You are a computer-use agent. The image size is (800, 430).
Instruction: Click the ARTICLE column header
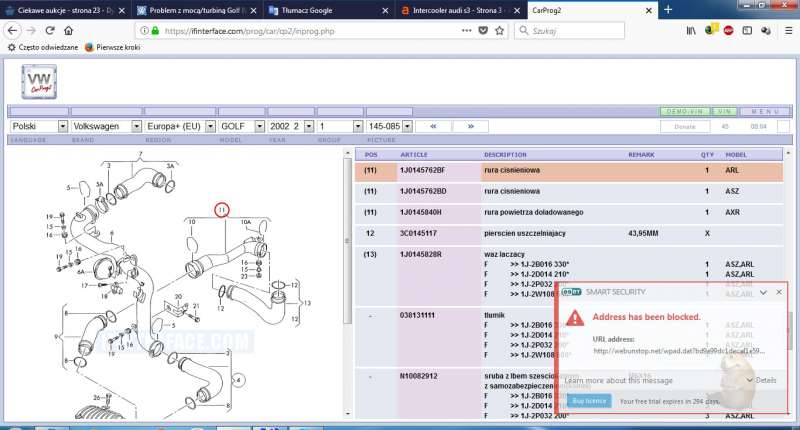coord(414,155)
